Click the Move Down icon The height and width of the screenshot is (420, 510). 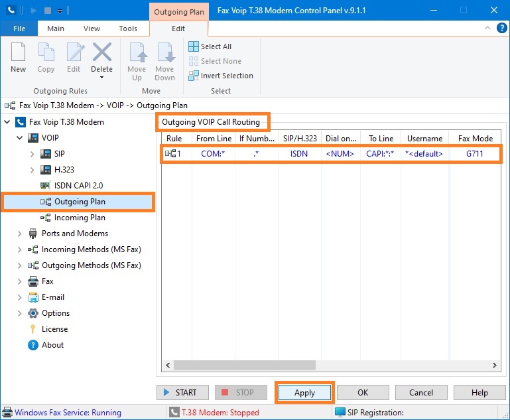pos(165,52)
